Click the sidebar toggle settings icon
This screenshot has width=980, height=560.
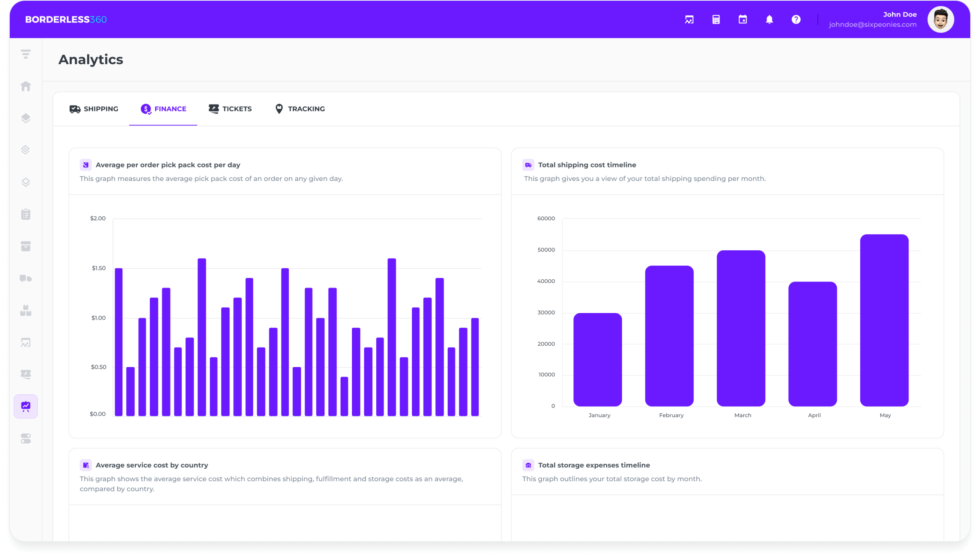pos(26,438)
